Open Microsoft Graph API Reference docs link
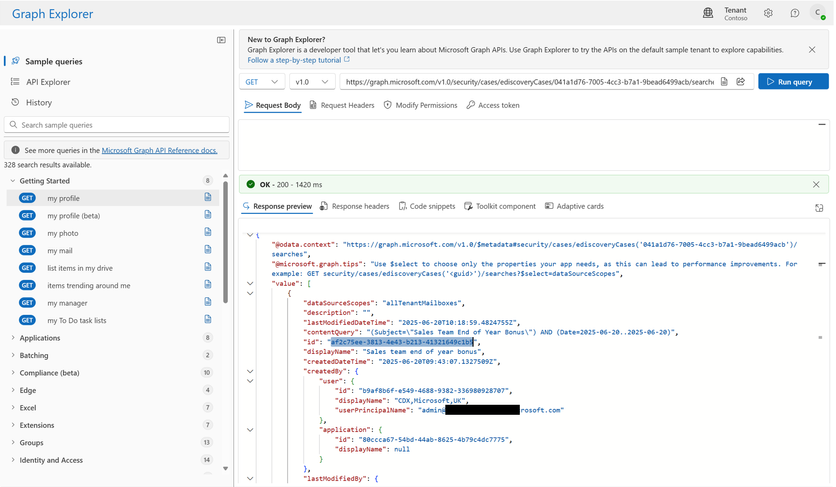 pos(159,150)
